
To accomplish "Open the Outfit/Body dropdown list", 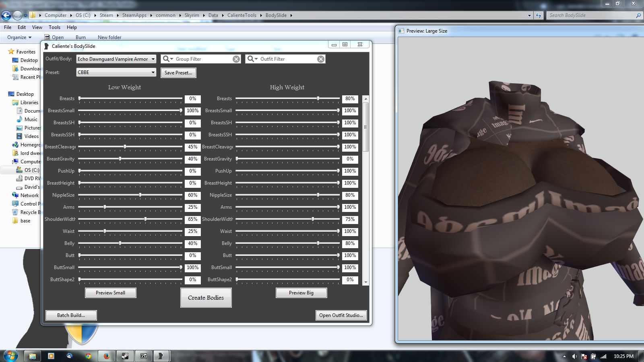I will pos(153,59).
